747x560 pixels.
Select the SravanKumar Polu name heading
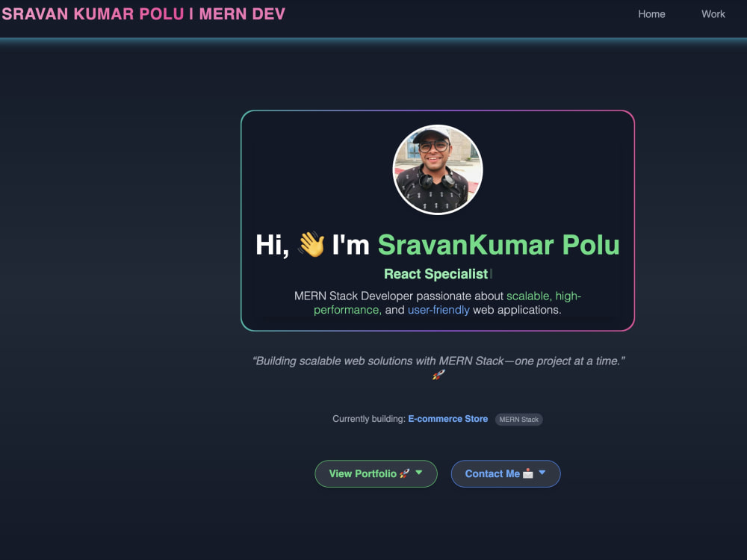(498, 245)
